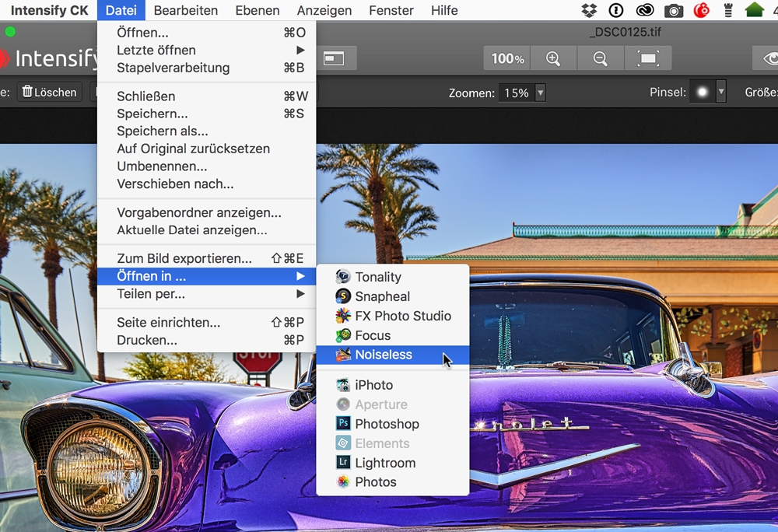Set zoom to 100% button
The width and height of the screenshot is (778, 532).
(507, 58)
